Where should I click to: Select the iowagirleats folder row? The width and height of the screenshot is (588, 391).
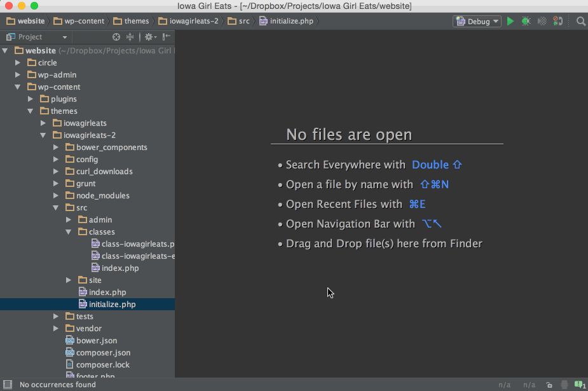(87, 123)
